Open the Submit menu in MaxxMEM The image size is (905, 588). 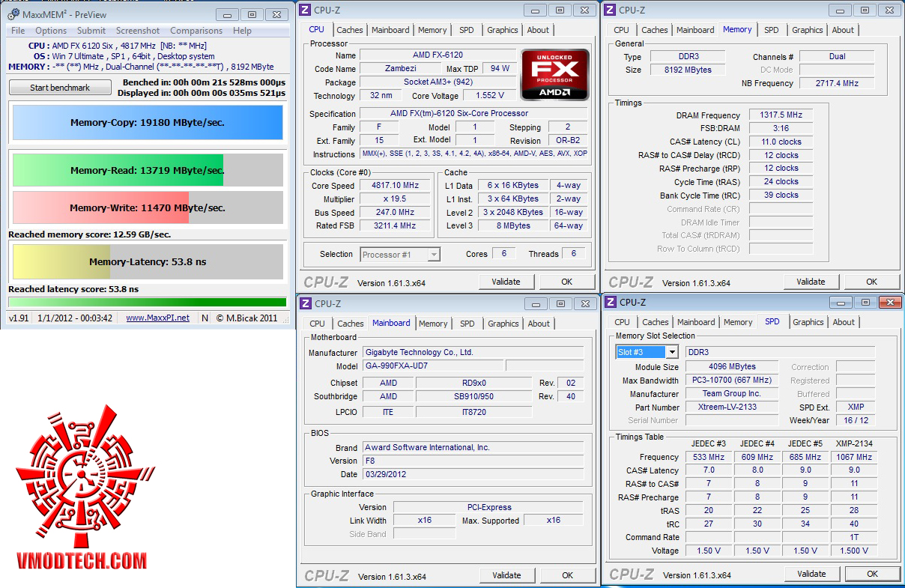point(91,31)
